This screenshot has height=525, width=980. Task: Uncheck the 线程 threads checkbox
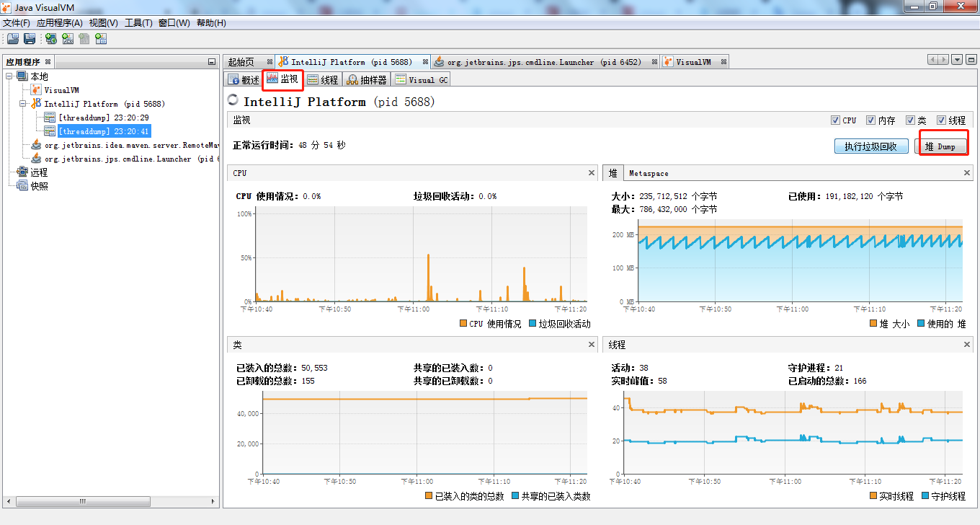941,120
